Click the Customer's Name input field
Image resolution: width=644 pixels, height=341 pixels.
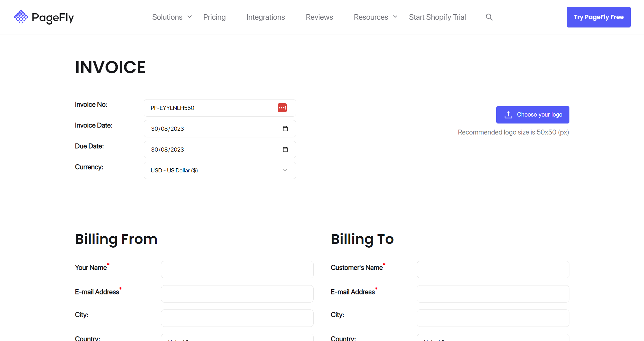(x=493, y=270)
